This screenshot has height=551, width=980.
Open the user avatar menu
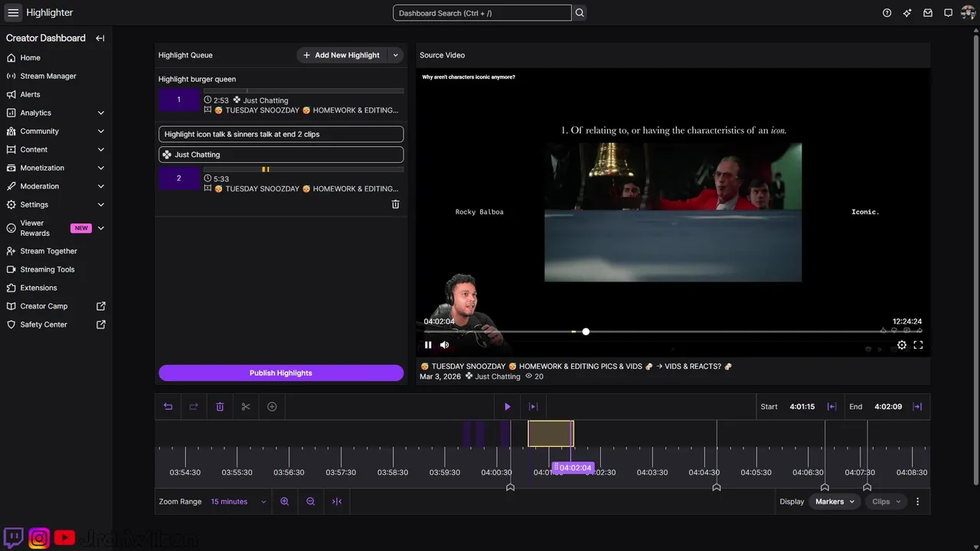[x=968, y=13]
